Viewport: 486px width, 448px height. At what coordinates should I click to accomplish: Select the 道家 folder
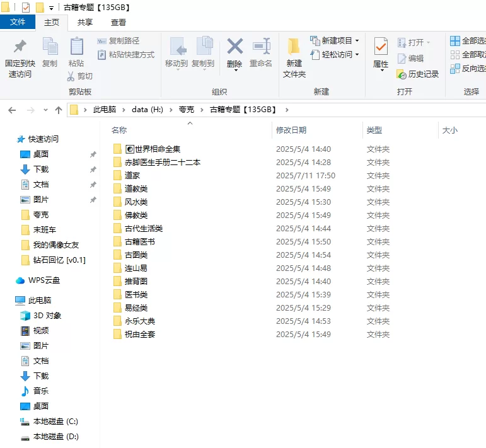point(127,176)
